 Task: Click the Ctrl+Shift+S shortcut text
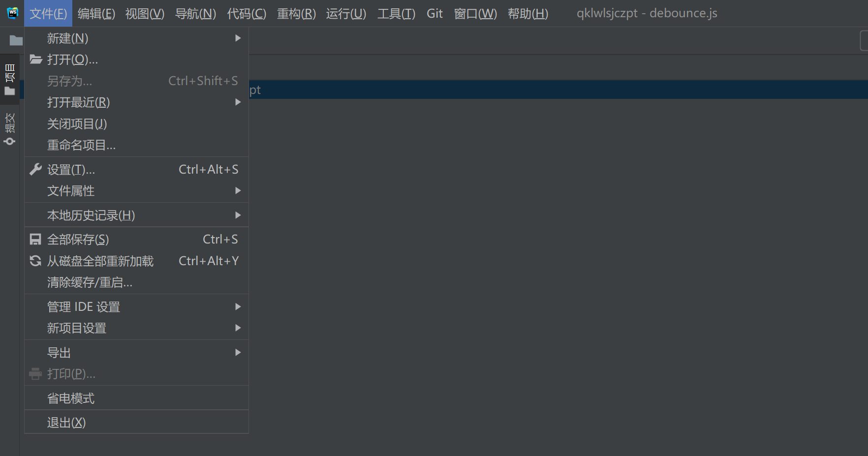tap(203, 81)
